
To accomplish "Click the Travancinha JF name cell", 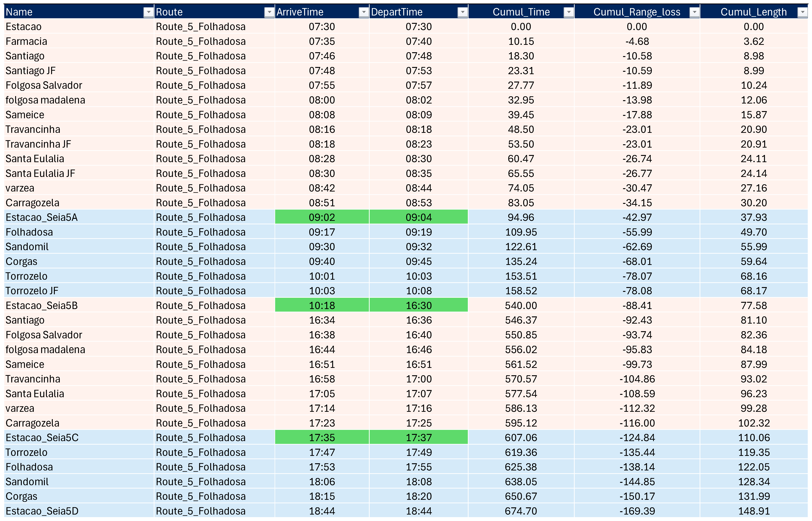I will [38, 144].
